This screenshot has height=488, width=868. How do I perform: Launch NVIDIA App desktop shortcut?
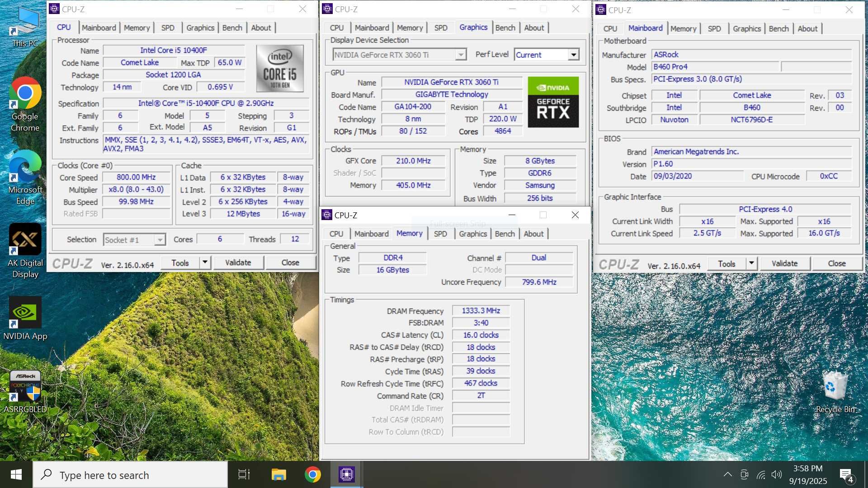(25, 319)
